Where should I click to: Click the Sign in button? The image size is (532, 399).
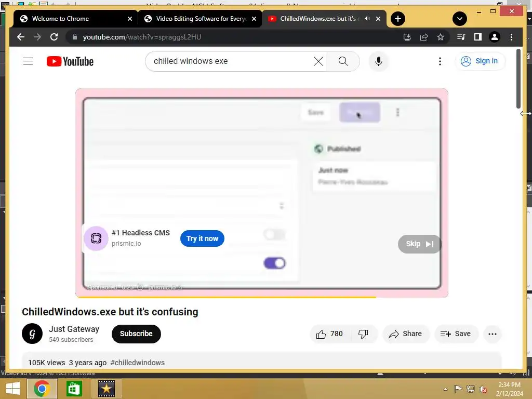(480, 61)
